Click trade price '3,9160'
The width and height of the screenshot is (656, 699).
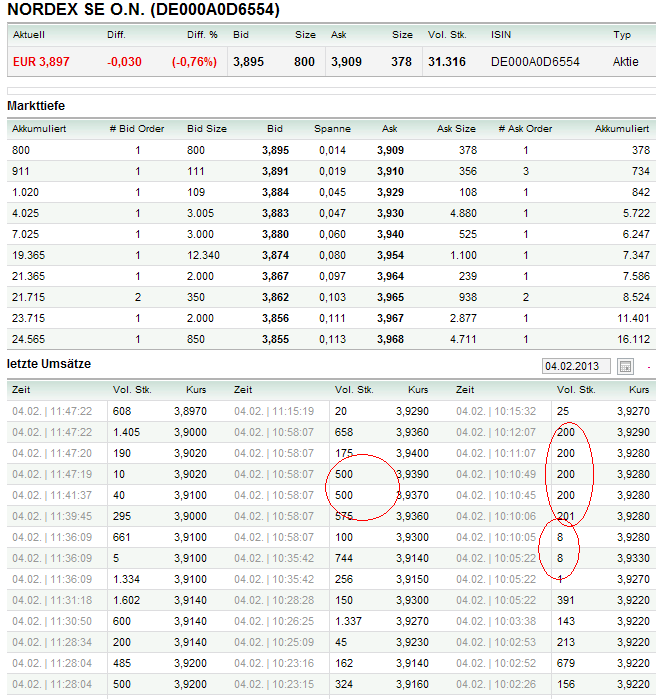coord(412,684)
